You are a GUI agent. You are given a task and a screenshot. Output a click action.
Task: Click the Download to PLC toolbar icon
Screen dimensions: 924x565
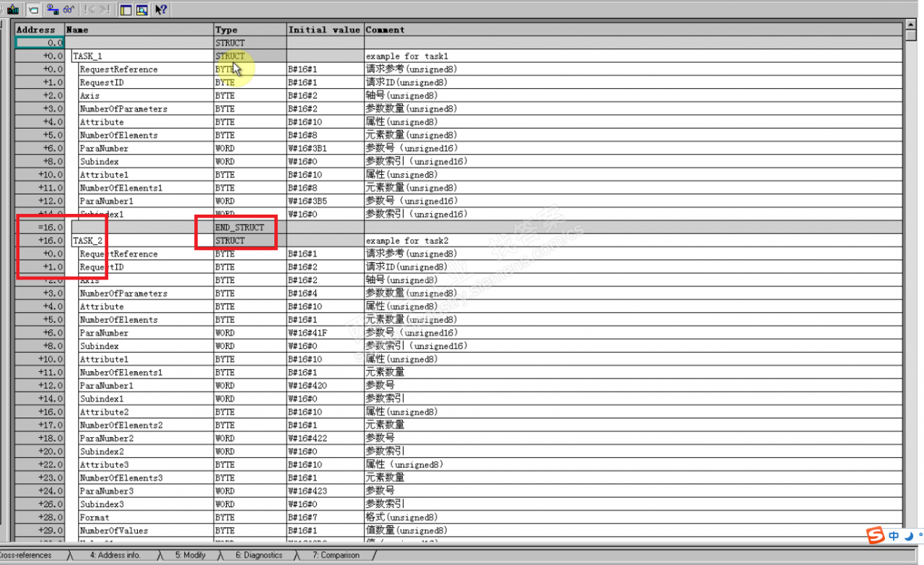(x=13, y=9)
